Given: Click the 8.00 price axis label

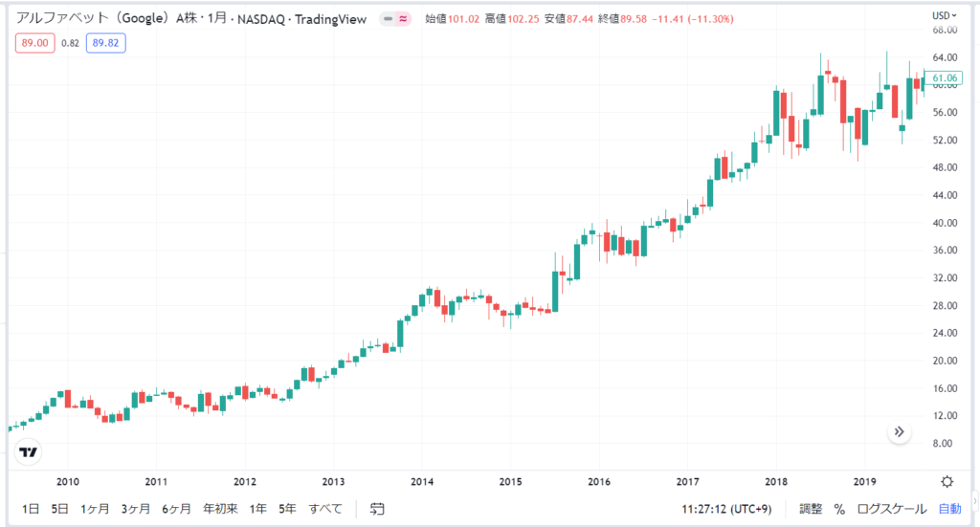Looking at the screenshot, I should [x=942, y=444].
